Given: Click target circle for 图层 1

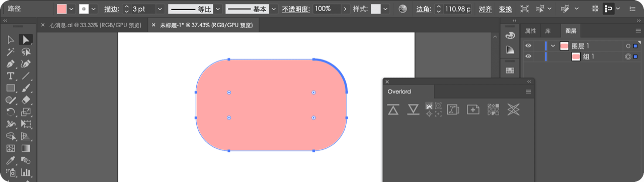Looking at the screenshot, I should (x=628, y=46).
